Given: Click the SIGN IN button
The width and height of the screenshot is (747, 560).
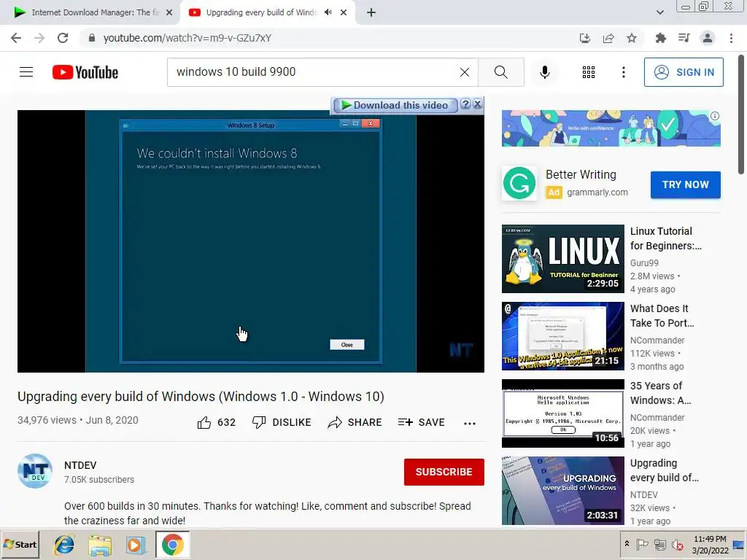Looking at the screenshot, I should [684, 72].
